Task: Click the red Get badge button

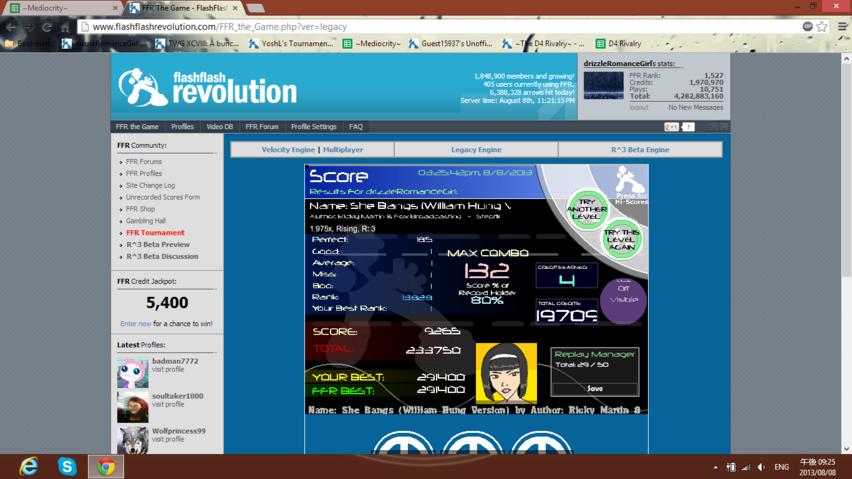Action: point(671,127)
